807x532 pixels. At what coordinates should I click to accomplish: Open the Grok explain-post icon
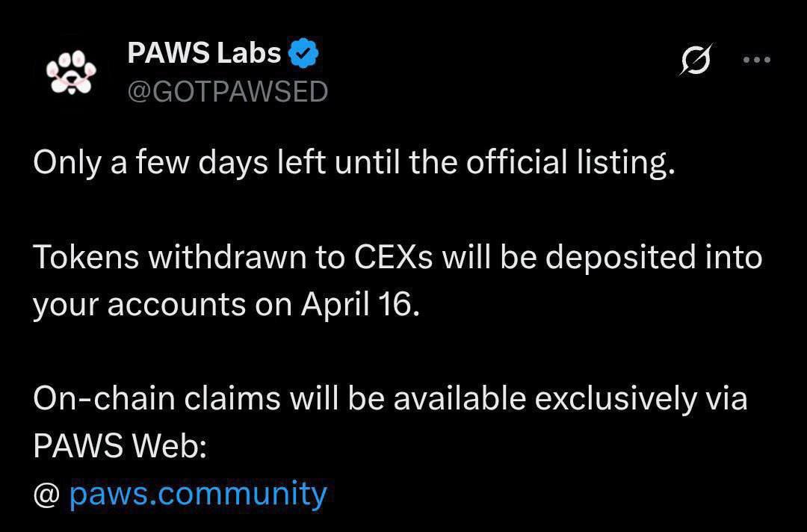pyautogui.click(x=696, y=60)
